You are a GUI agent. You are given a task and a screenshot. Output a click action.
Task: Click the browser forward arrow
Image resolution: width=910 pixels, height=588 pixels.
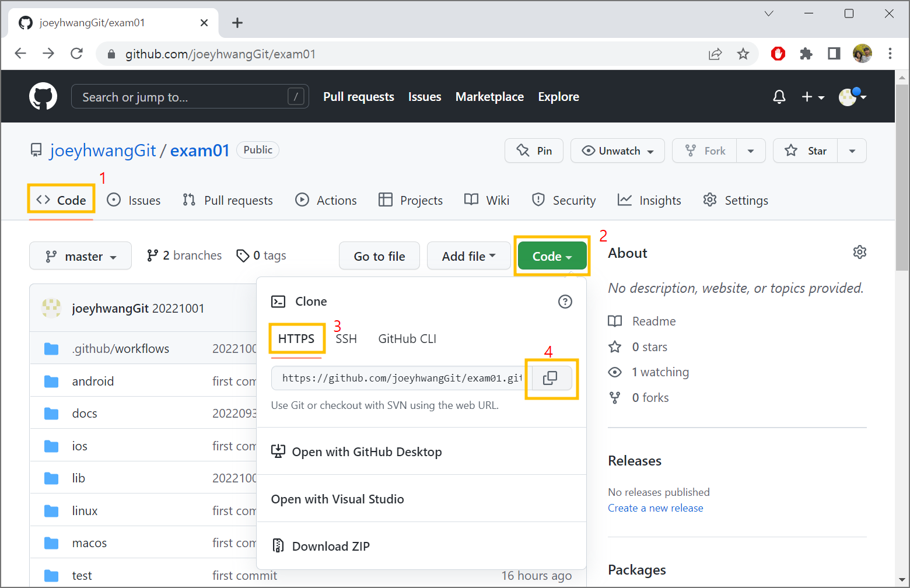tap(48, 54)
